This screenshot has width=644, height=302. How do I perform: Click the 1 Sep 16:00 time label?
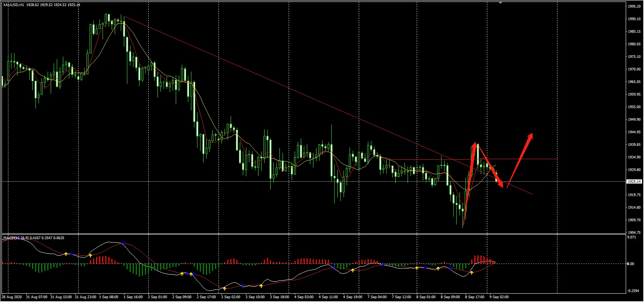133,297
